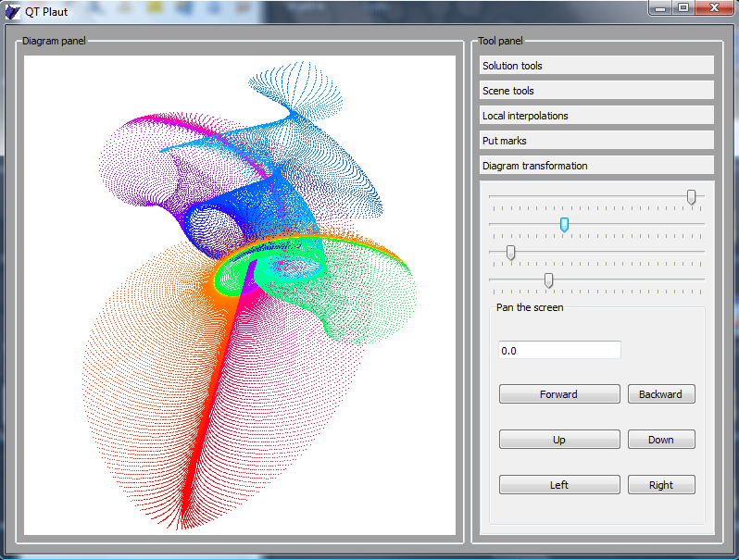Close the QT Plaut window
The image size is (739, 560).
click(x=714, y=8)
